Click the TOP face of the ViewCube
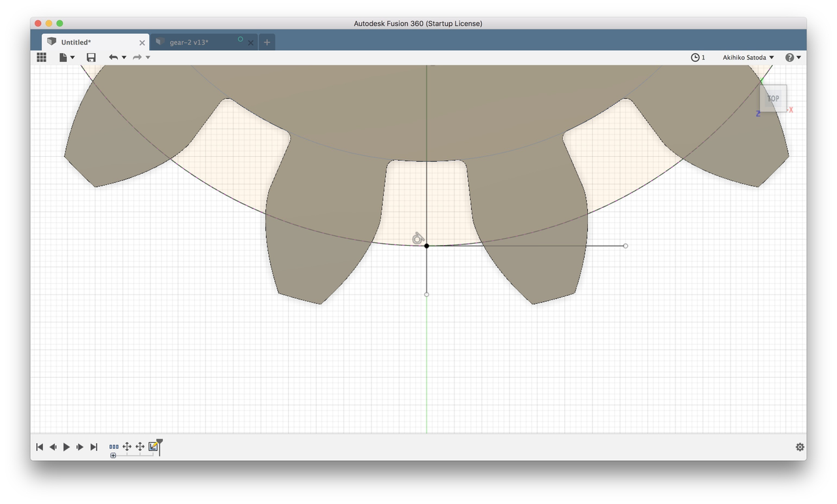Screen dimensions: 837x504 (x=773, y=99)
